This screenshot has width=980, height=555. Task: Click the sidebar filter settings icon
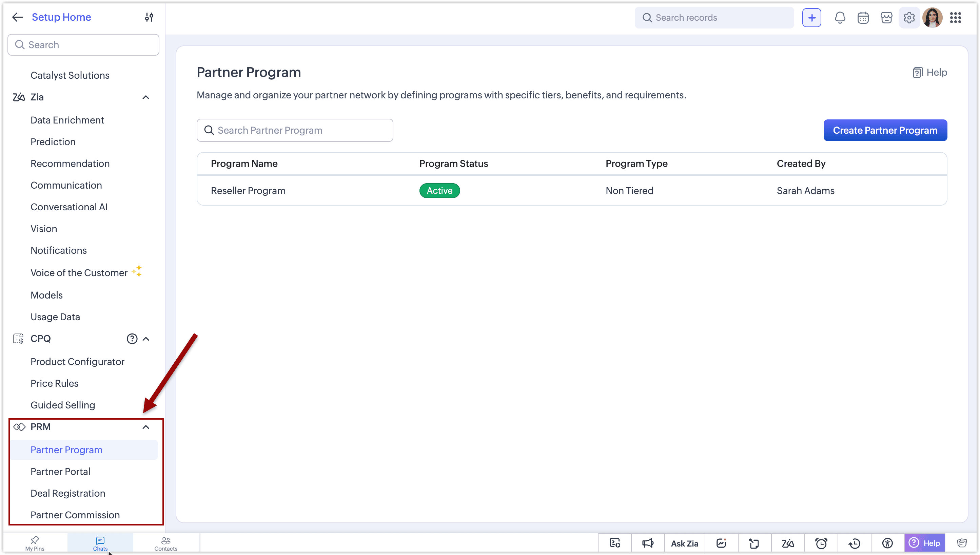(149, 17)
